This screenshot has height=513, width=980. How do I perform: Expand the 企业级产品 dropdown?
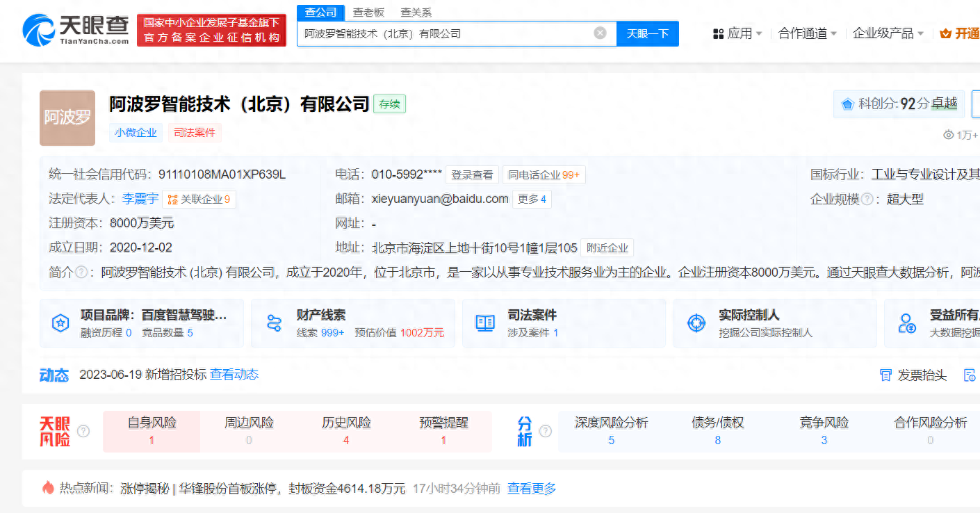pyautogui.click(x=889, y=33)
